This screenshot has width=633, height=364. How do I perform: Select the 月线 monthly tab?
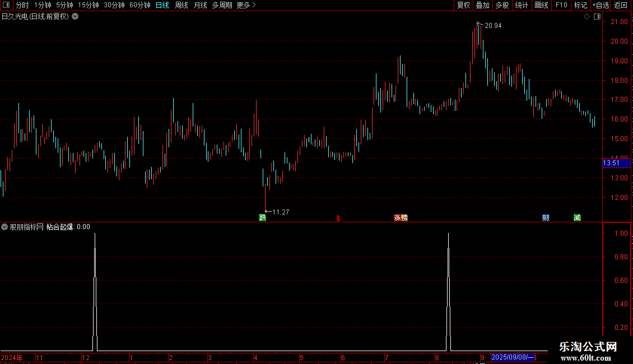coord(200,5)
